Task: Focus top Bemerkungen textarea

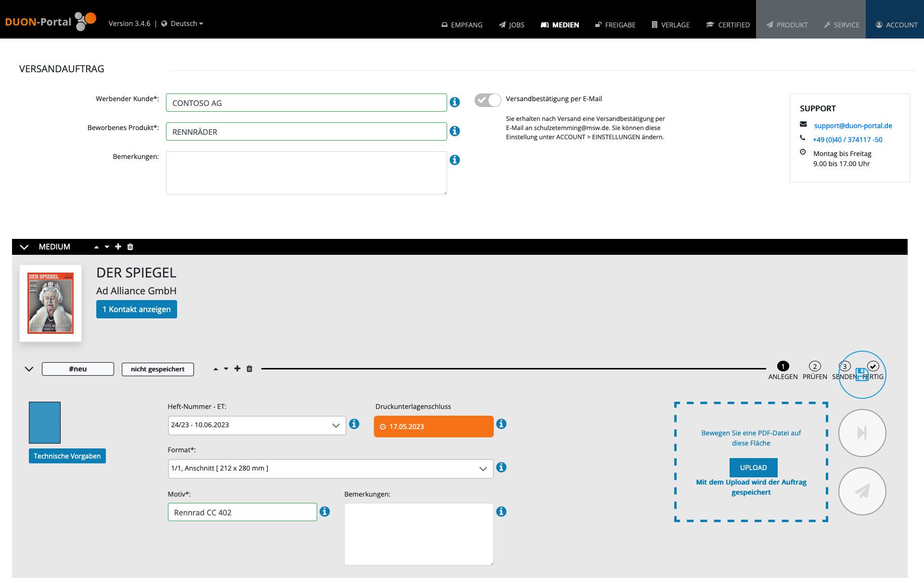Action: 307,173
